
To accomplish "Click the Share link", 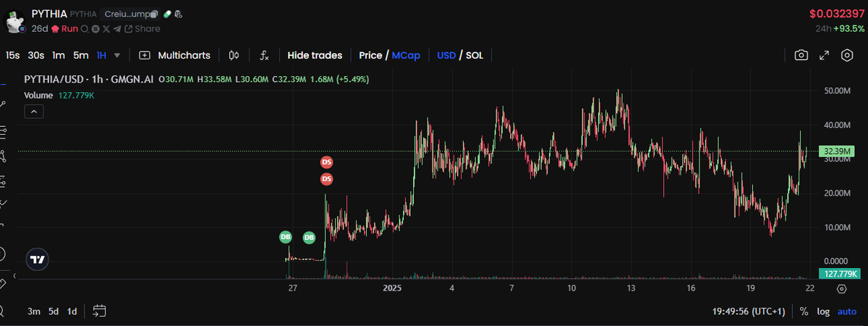I will pyautogui.click(x=142, y=28).
